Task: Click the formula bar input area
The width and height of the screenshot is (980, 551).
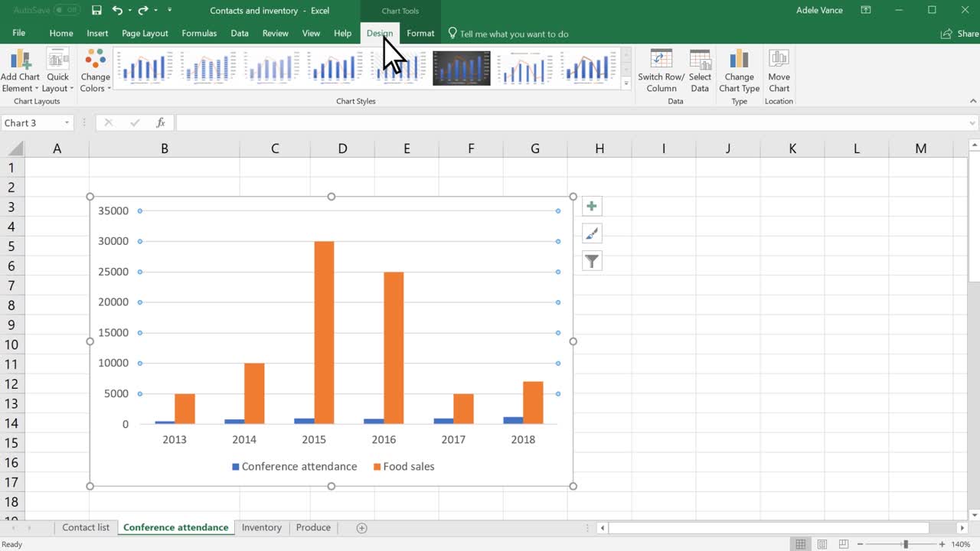Action: point(570,122)
